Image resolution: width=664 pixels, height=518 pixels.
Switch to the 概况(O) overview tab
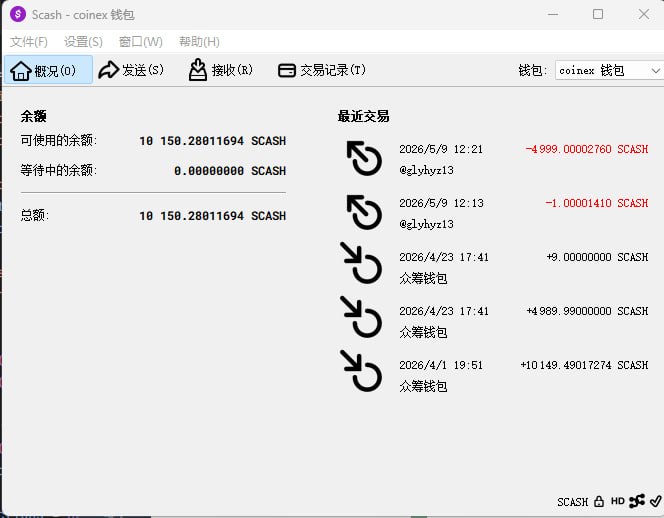tap(48, 70)
